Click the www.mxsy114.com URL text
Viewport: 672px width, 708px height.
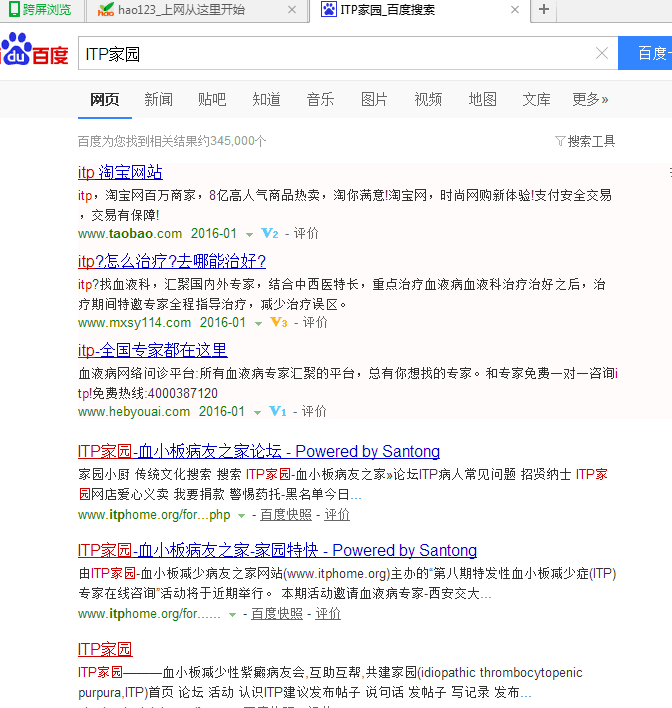135,322
